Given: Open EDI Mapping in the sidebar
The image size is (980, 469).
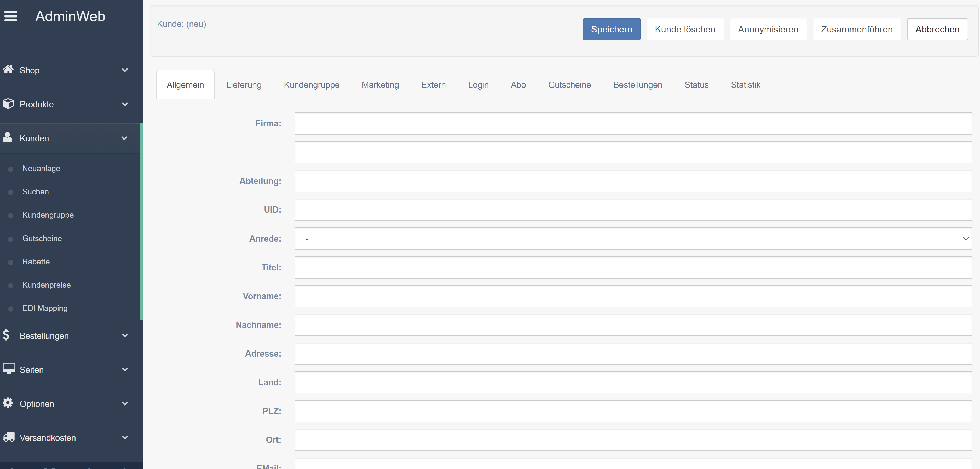Looking at the screenshot, I should (45, 308).
